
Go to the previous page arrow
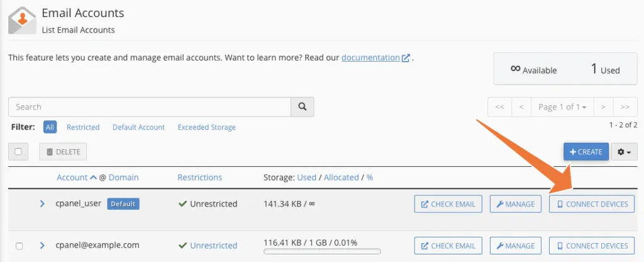[x=521, y=107]
